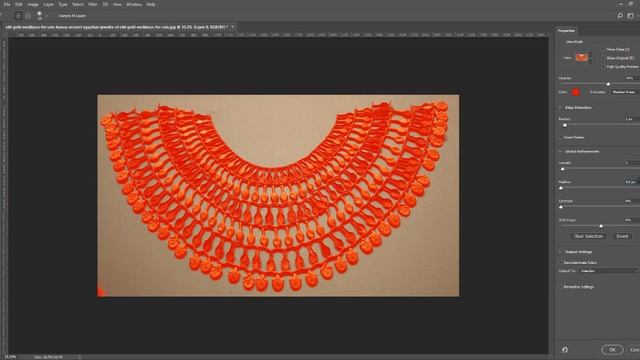Toggle the Remember Settings checkbox
The height and width of the screenshot is (360, 640).
pyautogui.click(x=560, y=287)
